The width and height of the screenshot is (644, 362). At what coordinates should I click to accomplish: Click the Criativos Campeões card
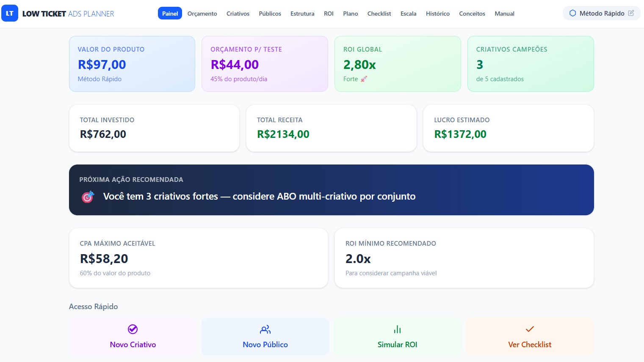coord(531,64)
